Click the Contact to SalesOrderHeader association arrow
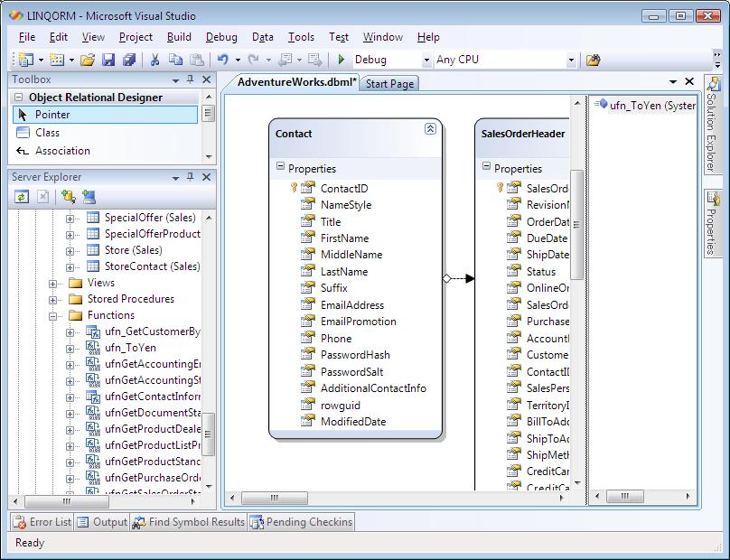The height and width of the screenshot is (560, 730). point(459,279)
